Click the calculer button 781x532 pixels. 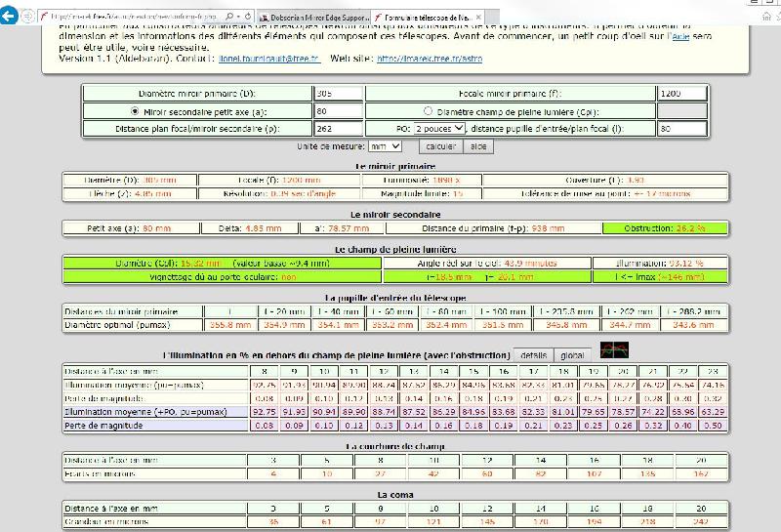(x=441, y=146)
